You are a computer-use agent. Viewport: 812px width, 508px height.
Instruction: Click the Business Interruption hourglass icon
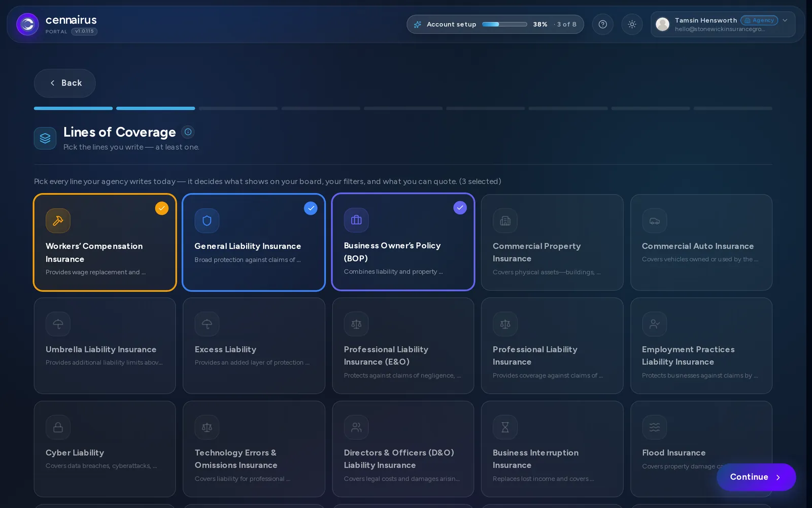505,427
